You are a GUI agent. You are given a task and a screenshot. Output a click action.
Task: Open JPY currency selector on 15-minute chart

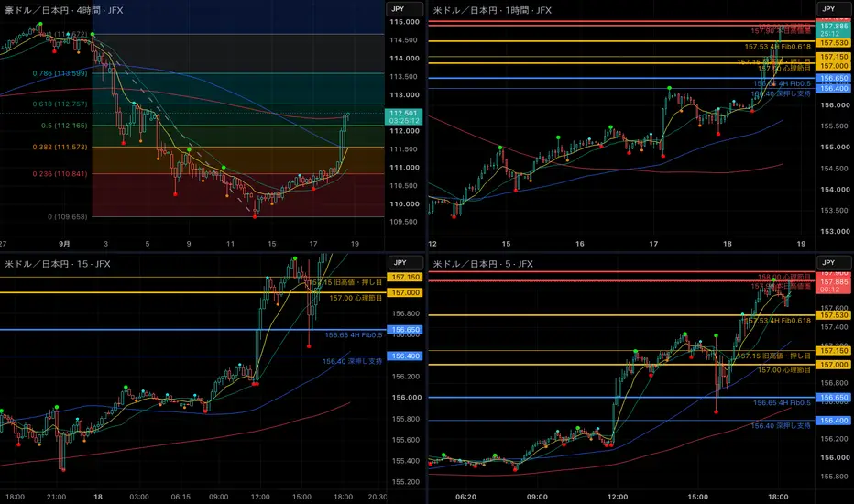(x=404, y=263)
